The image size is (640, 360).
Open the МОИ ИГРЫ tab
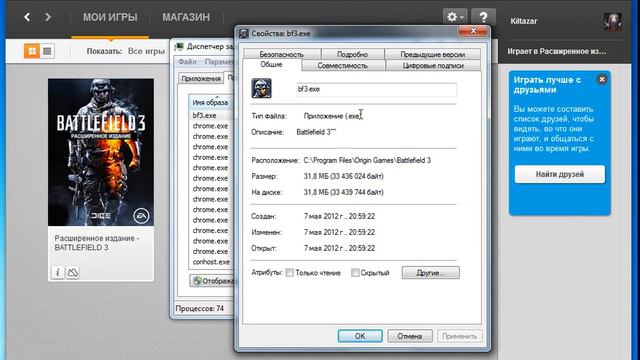click(110, 17)
